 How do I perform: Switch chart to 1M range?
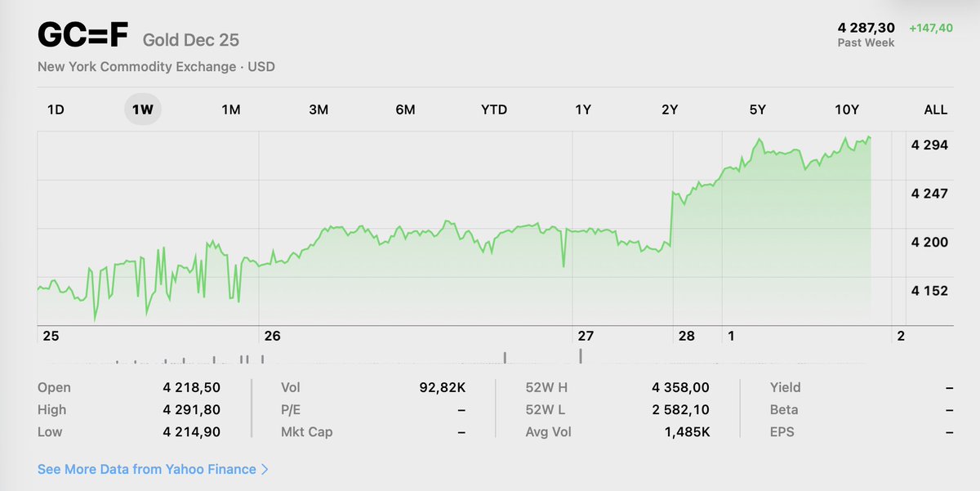click(230, 109)
